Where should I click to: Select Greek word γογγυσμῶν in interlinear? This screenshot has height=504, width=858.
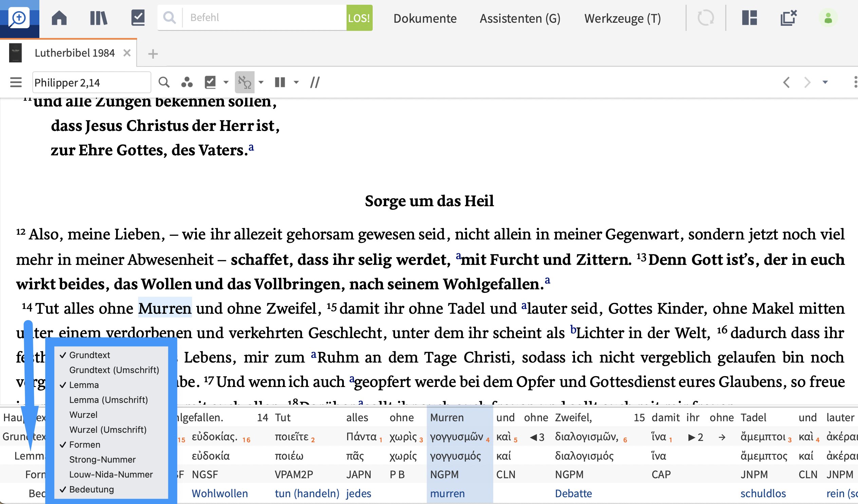click(456, 437)
